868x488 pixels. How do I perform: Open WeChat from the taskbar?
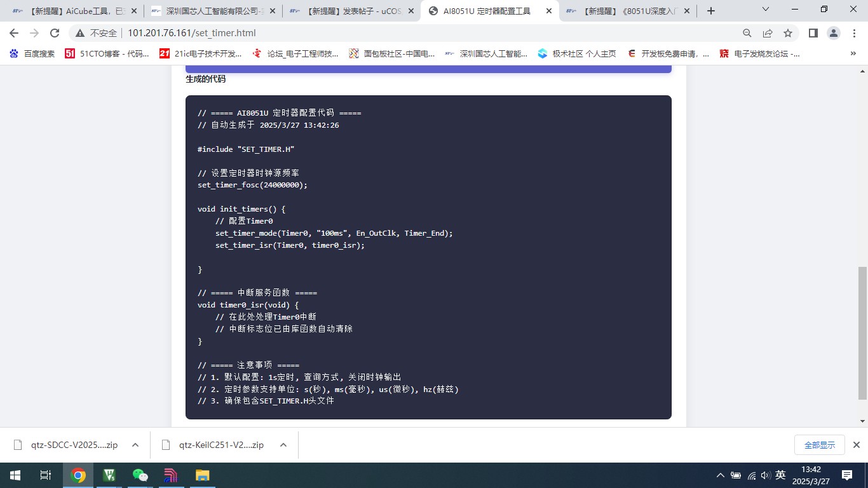(140, 475)
